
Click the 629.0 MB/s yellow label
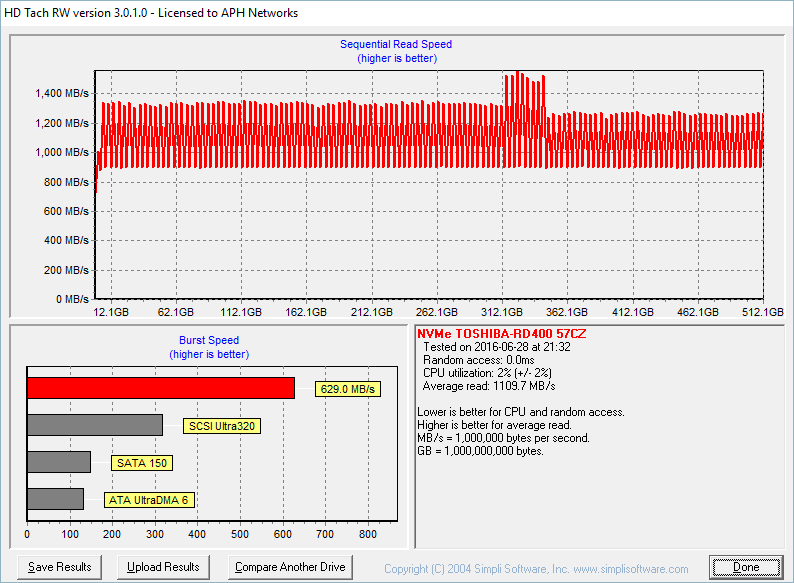(349, 389)
